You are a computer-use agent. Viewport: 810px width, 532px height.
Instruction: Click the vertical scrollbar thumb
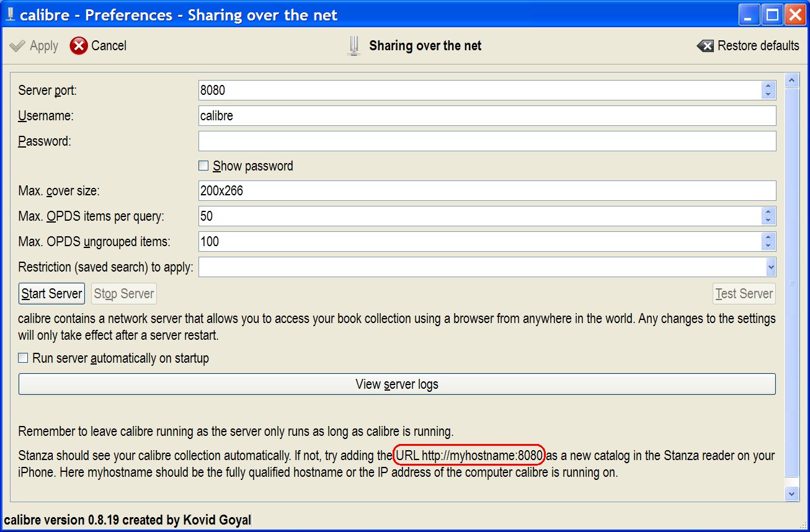(792, 282)
